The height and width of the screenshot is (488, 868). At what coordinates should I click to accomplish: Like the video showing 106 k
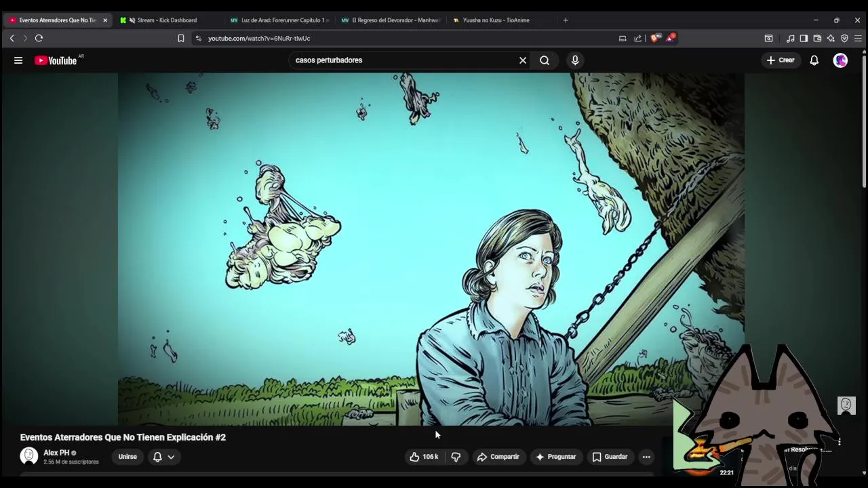click(424, 457)
